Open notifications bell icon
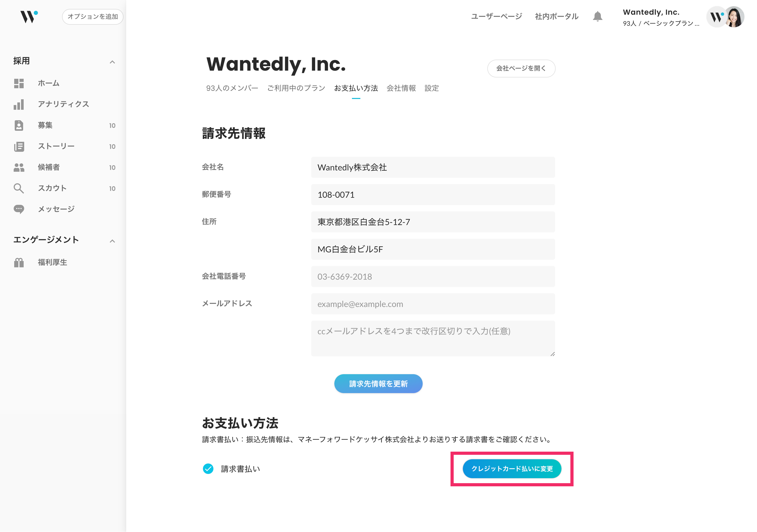This screenshot has width=757, height=532. pos(597,17)
